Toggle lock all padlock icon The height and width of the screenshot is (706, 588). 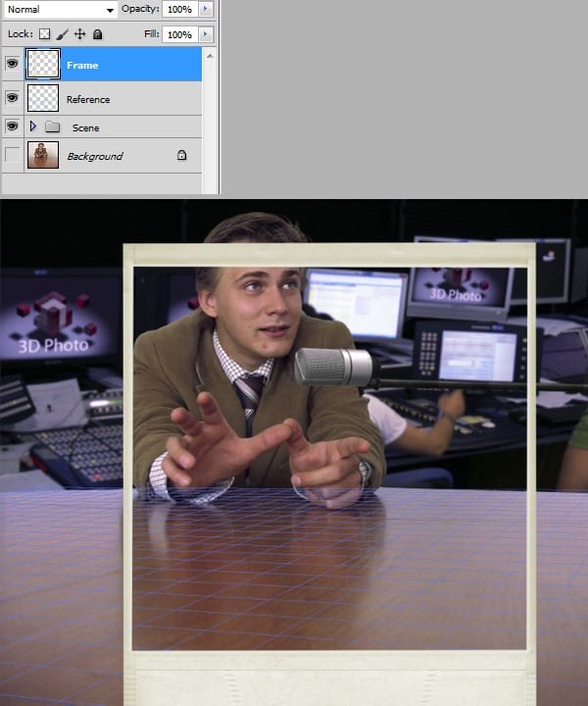pyautogui.click(x=97, y=34)
